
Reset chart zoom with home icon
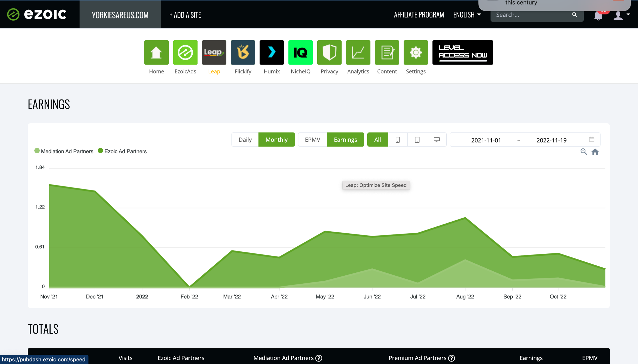pyautogui.click(x=595, y=151)
